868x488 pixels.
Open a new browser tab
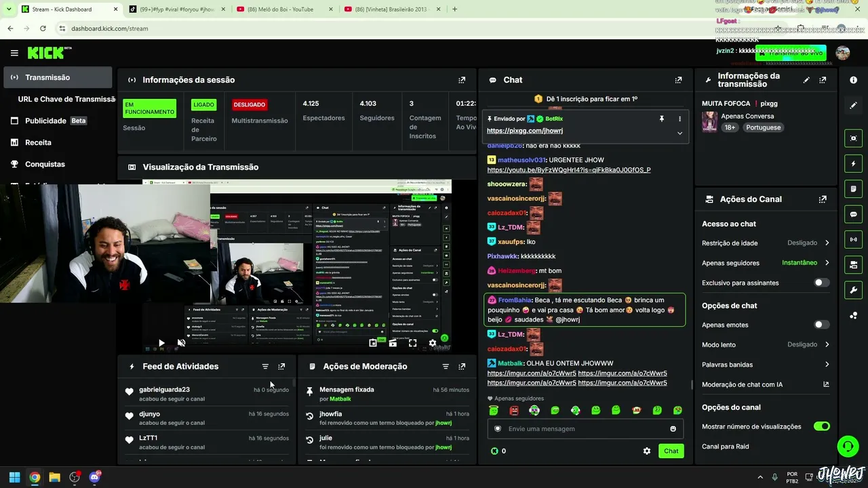click(454, 9)
